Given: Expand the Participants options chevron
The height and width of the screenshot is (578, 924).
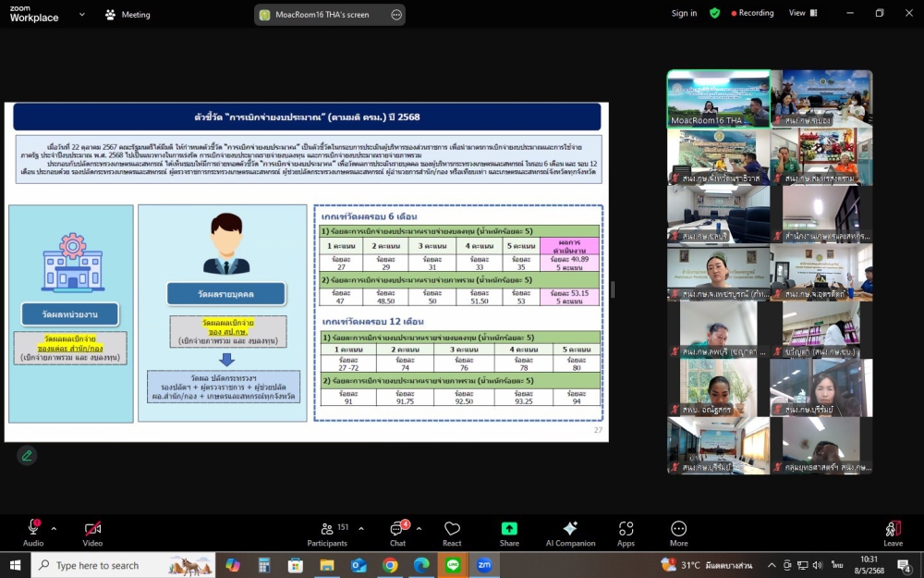Looking at the screenshot, I should click(x=360, y=528).
